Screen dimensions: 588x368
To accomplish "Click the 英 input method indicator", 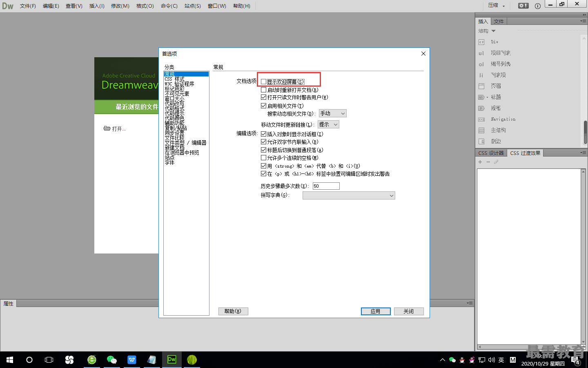I will coord(501,360).
